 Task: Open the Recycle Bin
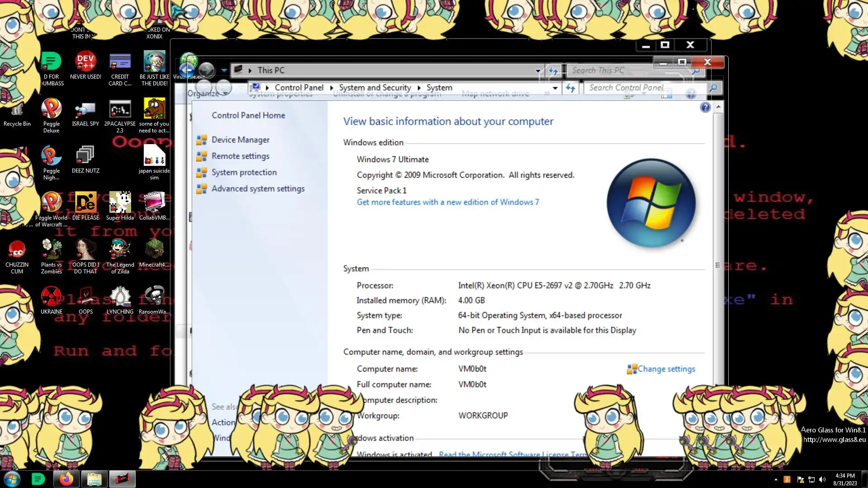(x=17, y=112)
